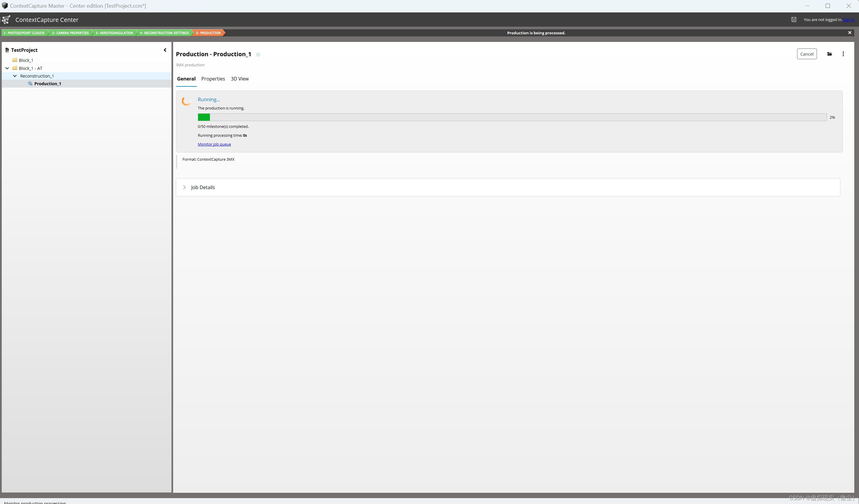This screenshot has height=504, width=859.
Task: Click the TestProject root node
Action: click(24, 50)
